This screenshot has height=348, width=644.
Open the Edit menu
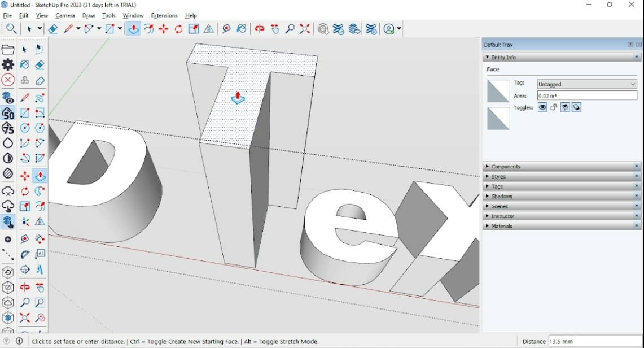coord(24,15)
